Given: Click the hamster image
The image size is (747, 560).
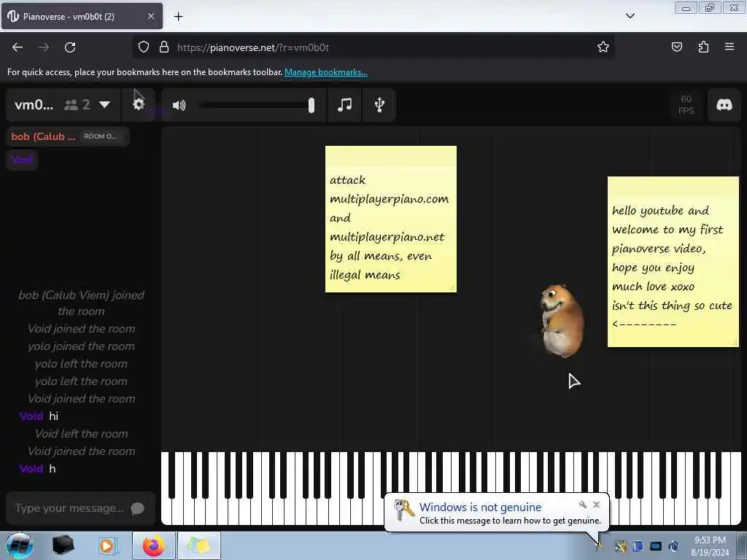Looking at the screenshot, I should [x=561, y=320].
